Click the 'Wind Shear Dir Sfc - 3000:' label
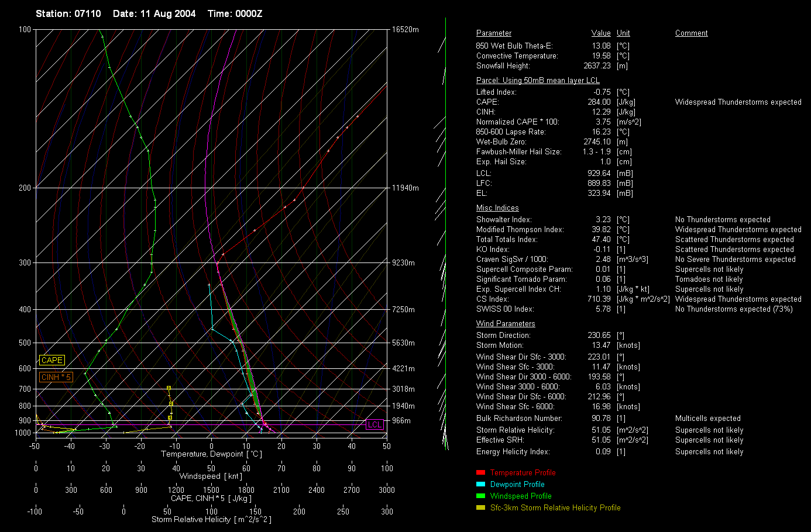The height and width of the screenshot is (532, 811). coord(521,357)
